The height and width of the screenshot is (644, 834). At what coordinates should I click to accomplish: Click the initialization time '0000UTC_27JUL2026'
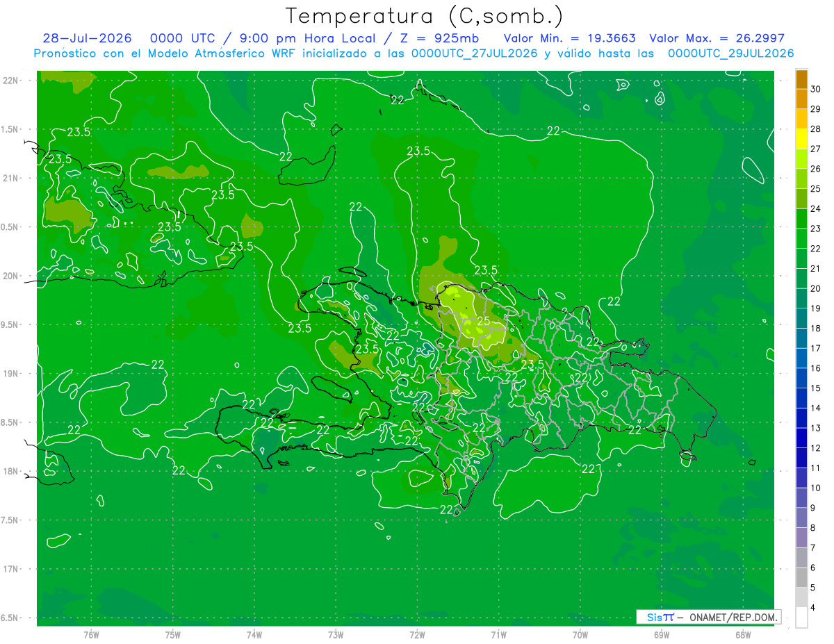pyautogui.click(x=475, y=53)
